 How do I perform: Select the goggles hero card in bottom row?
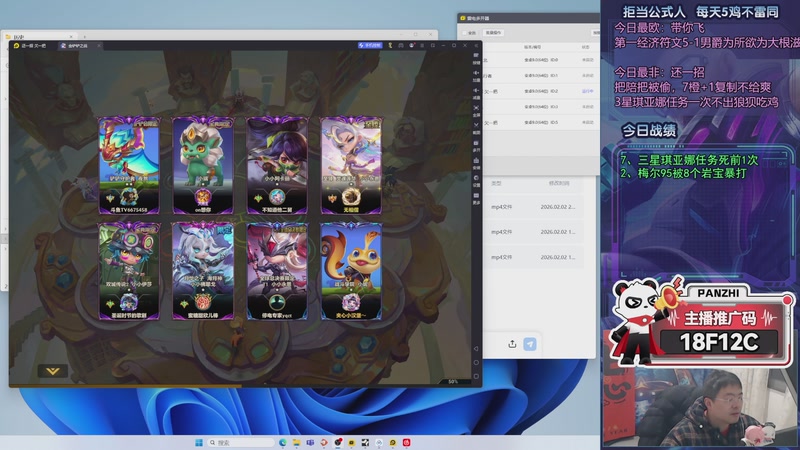(x=129, y=271)
